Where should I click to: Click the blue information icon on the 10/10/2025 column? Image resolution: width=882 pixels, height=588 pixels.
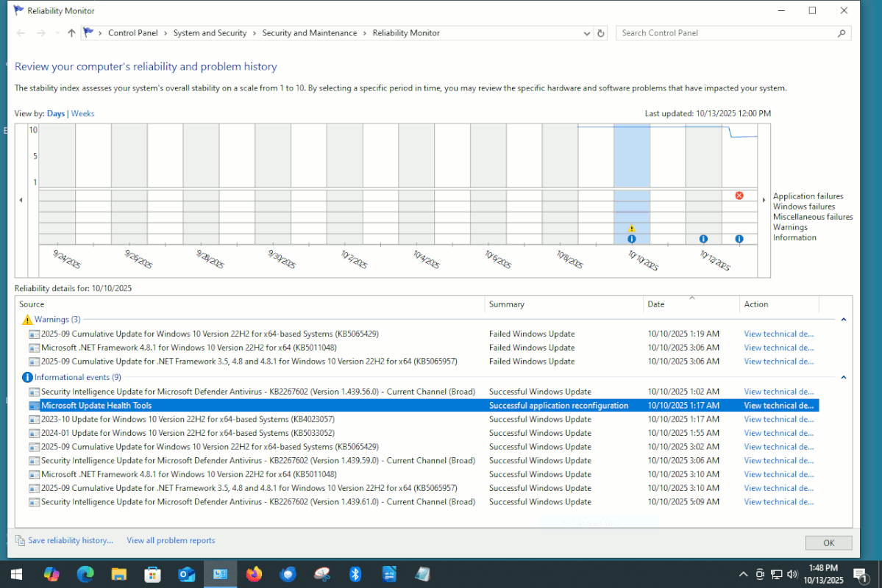click(632, 239)
